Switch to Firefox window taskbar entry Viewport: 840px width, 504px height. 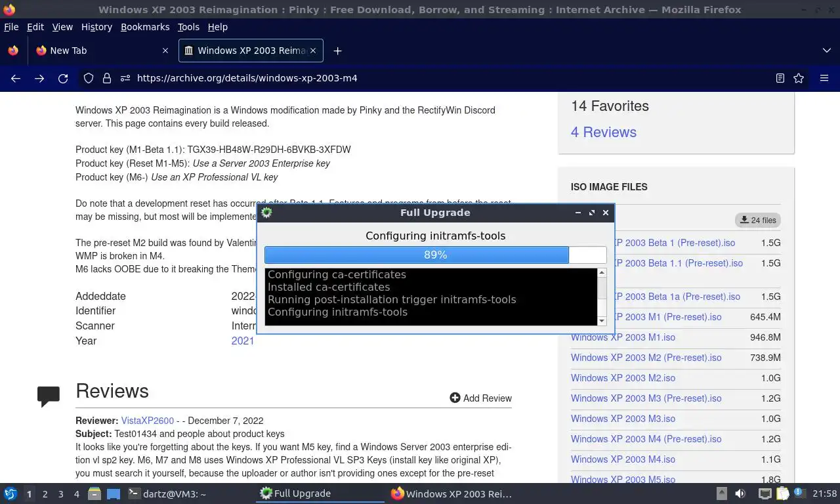[451, 493]
